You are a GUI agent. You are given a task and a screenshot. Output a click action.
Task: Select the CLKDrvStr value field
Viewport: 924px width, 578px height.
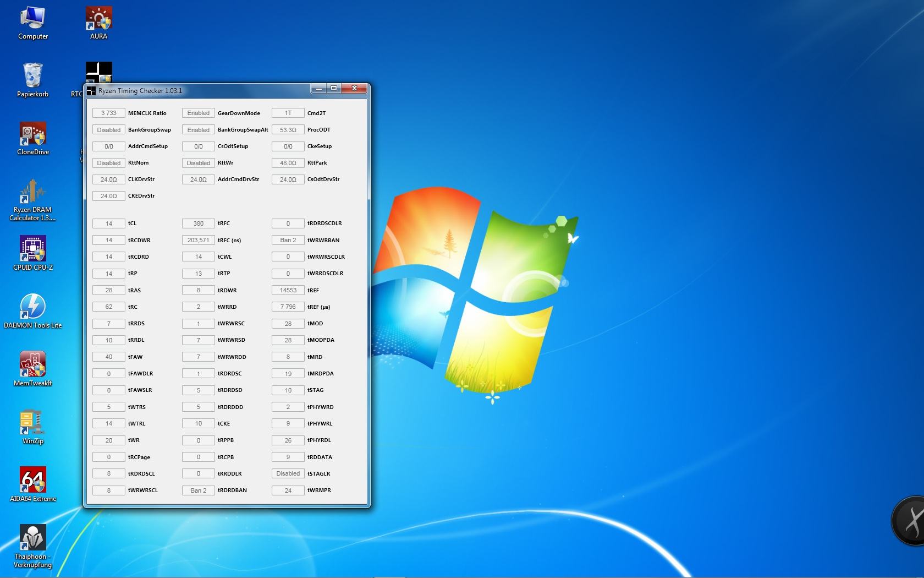[x=109, y=179]
